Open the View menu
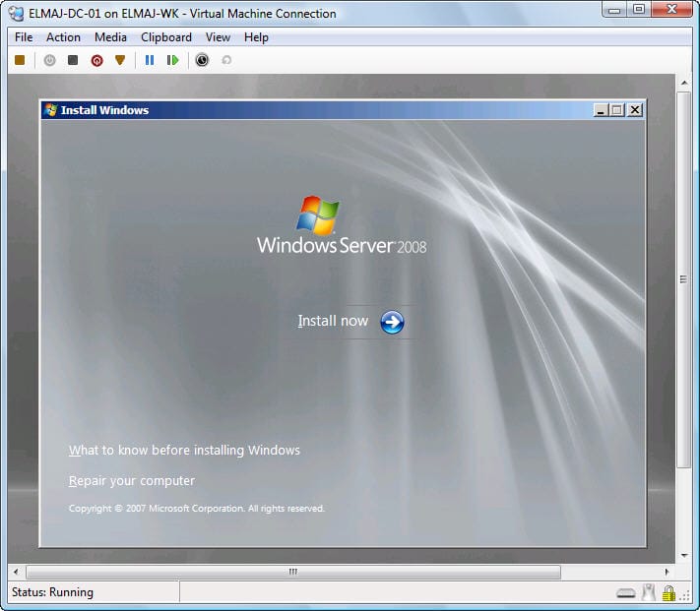Image resolution: width=700 pixels, height=611 pixels. [218, 37]
